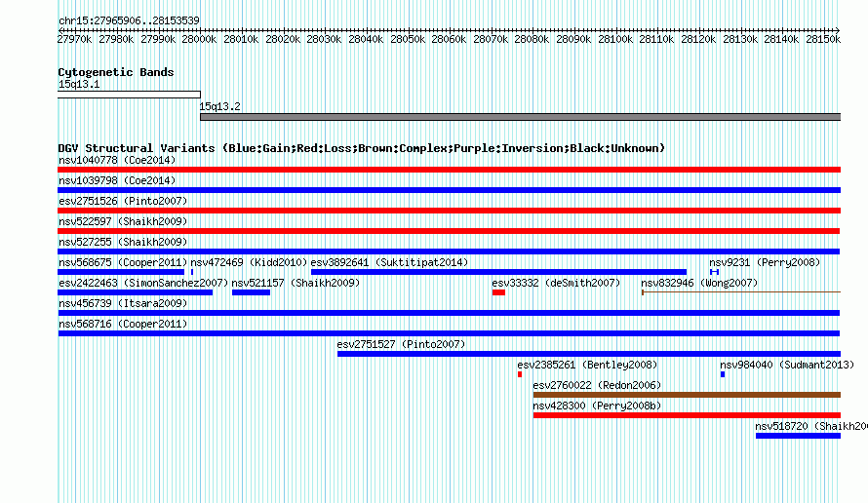868x503 pixels.
Task: Click the nsv568716 (Cooper2011) blue bar
Action: (449, 333)
